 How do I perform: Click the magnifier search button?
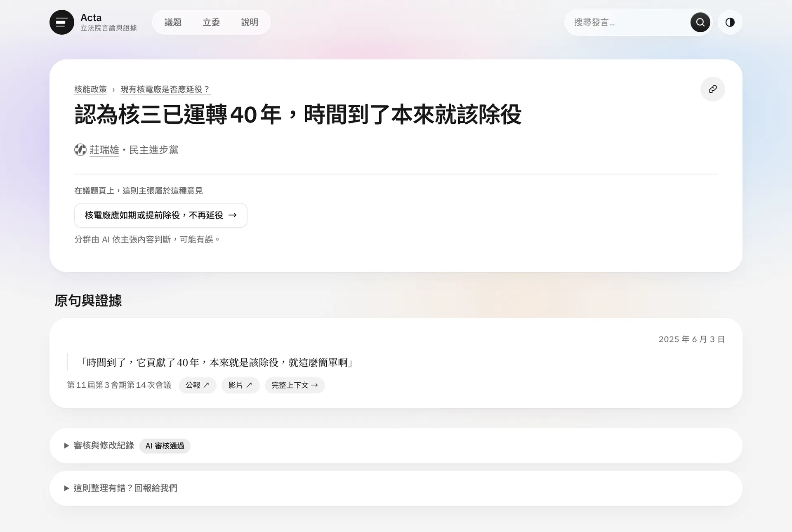(700, 22)
